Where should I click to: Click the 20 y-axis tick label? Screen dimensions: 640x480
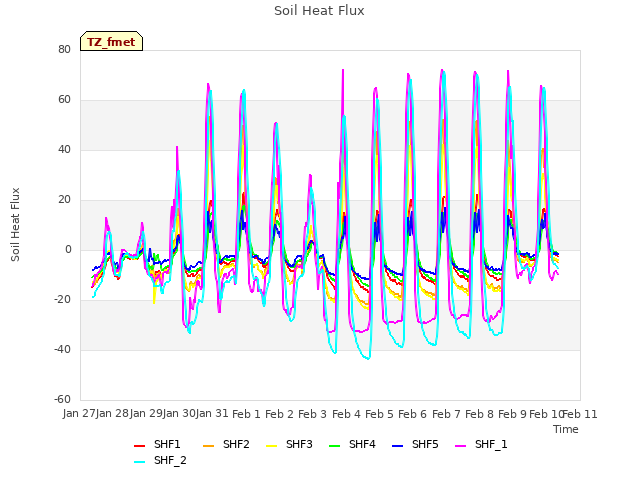(x=64, y=200)
